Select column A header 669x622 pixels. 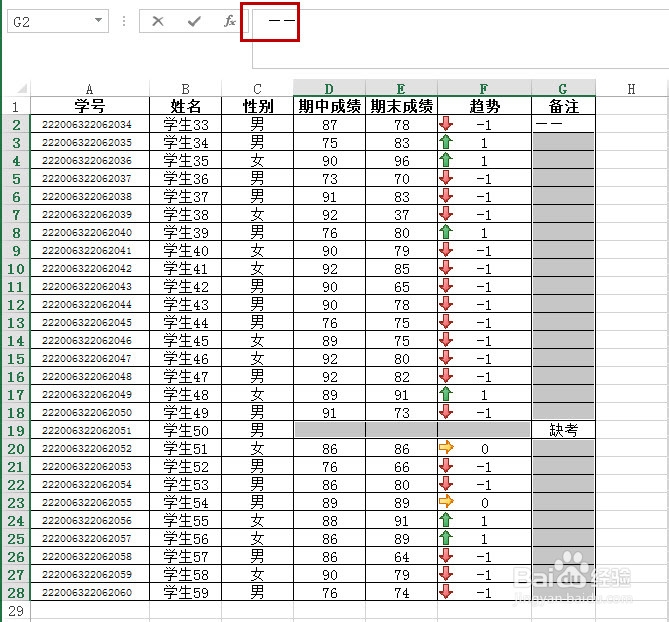[x=90, y=88]
